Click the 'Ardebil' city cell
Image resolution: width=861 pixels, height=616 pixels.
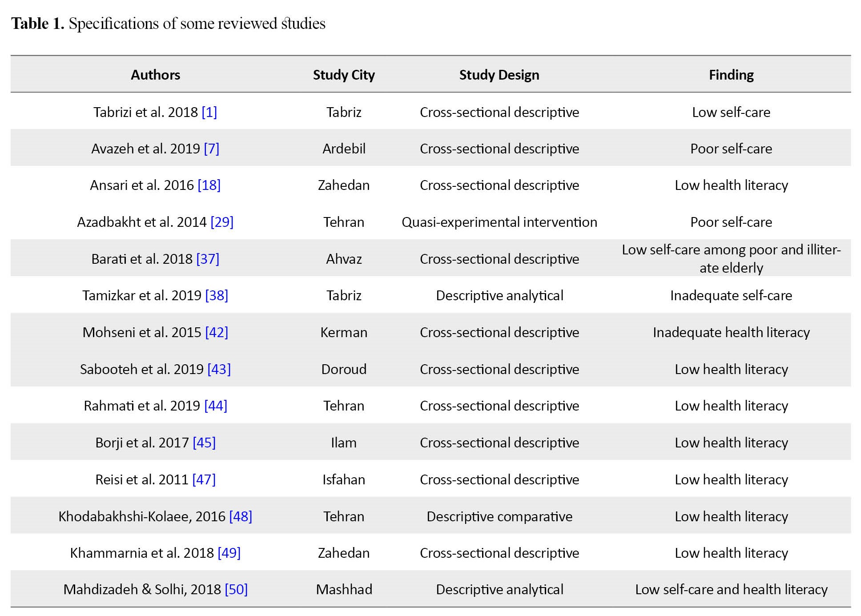point(344,149)
